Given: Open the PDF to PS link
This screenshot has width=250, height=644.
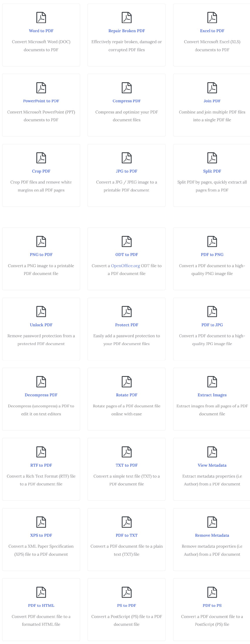Looking at the screenshot, I should pos(212,606).
